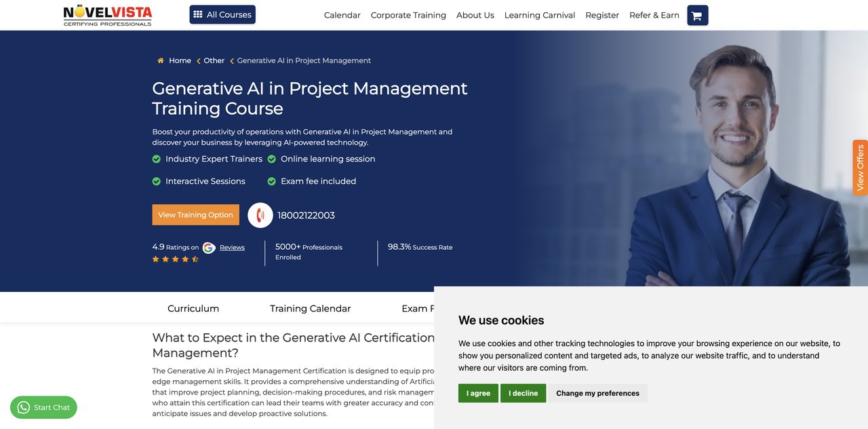Click the NovelVista logo
Screen dimensions: 868x429
(108, 15)
